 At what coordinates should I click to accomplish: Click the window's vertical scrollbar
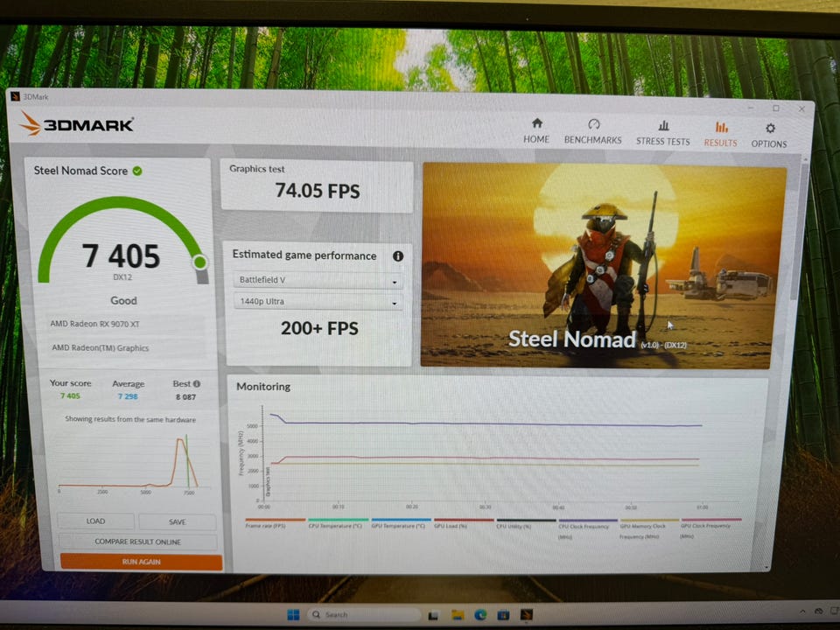tap(799, 230)
